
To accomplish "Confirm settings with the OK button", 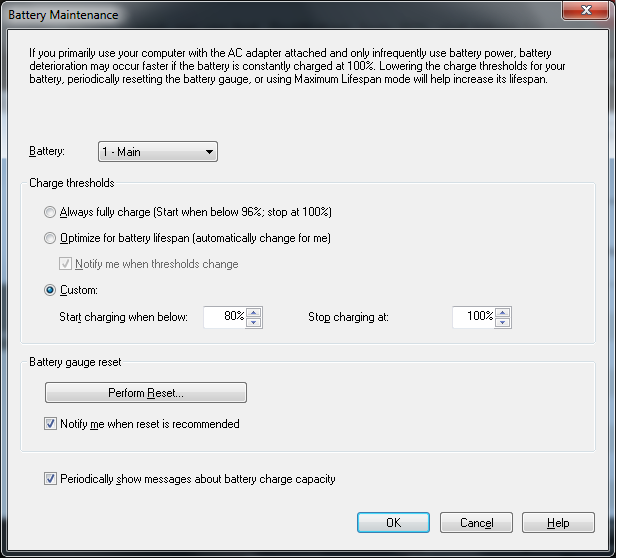I will 393,523.
